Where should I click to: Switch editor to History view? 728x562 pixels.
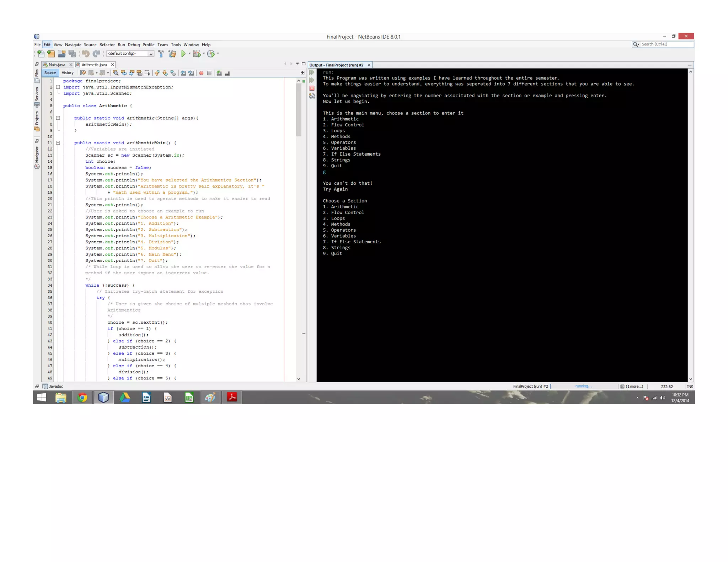tap(67, 73)
